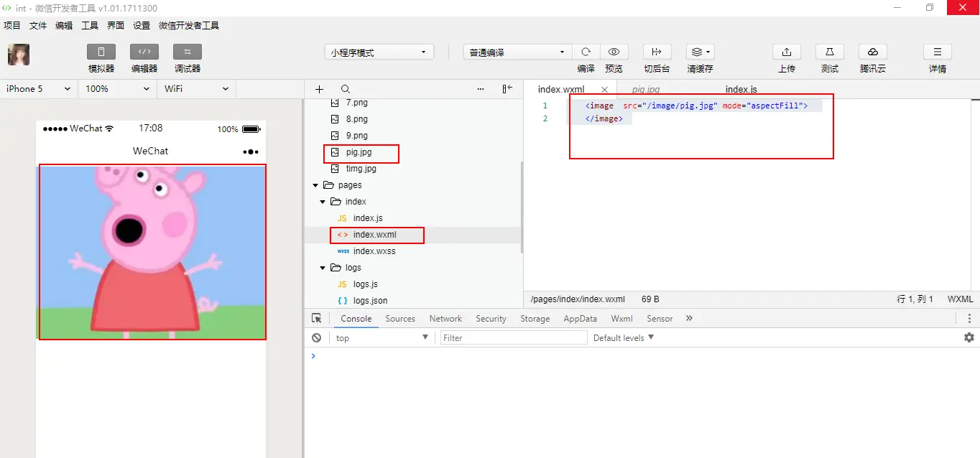Open the 项目 menu
Image resolution: width=980 pixels, height=458 pixels.
pos(12,25)
